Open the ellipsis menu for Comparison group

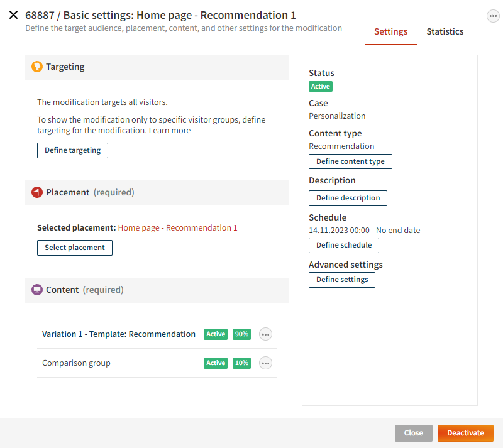pyautogui.click(x=265, y=363)
